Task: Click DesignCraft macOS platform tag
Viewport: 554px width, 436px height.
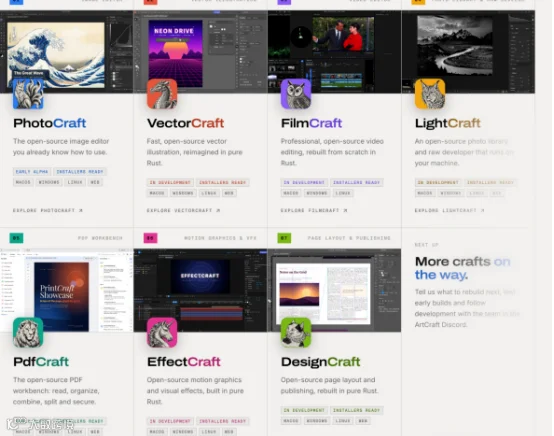Action: point(291,421)
